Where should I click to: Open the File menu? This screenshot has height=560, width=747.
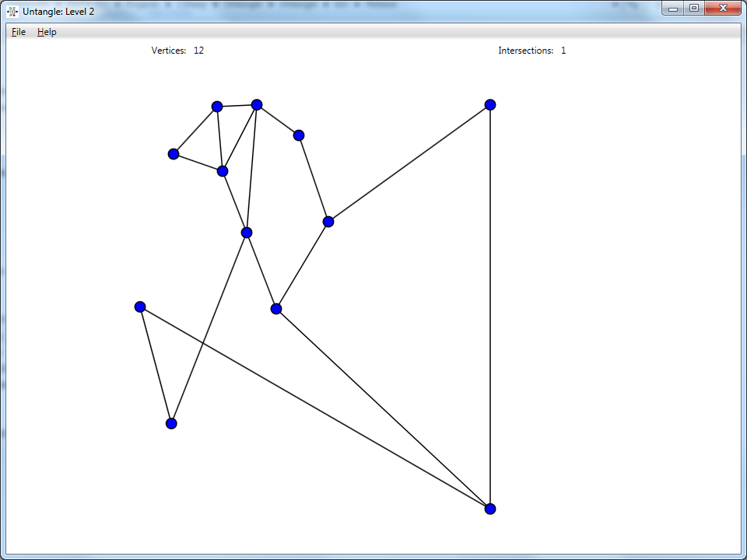tap(17, 32)
